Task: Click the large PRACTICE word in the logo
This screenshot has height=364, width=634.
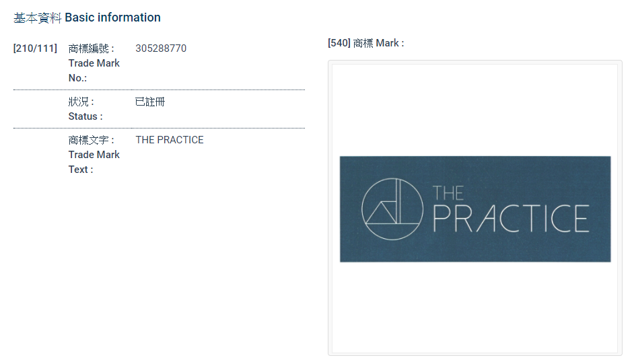Action: (x=511, y=218)
